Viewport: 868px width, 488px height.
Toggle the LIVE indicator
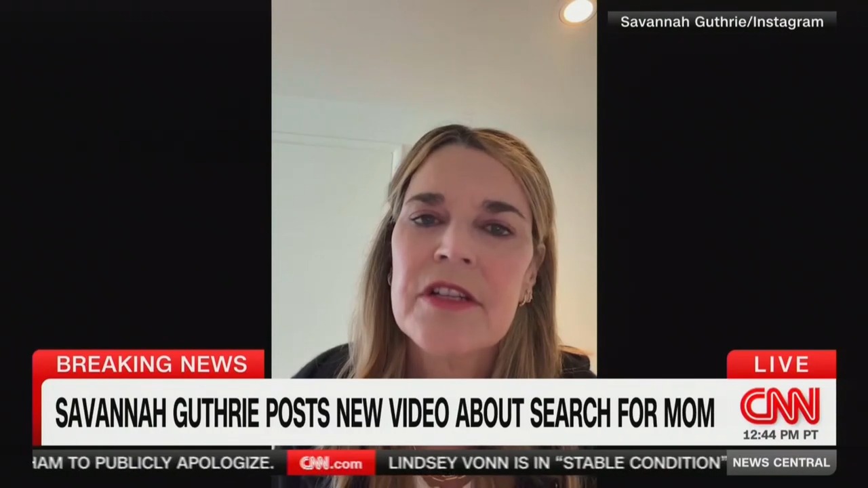tap(781, 364)
